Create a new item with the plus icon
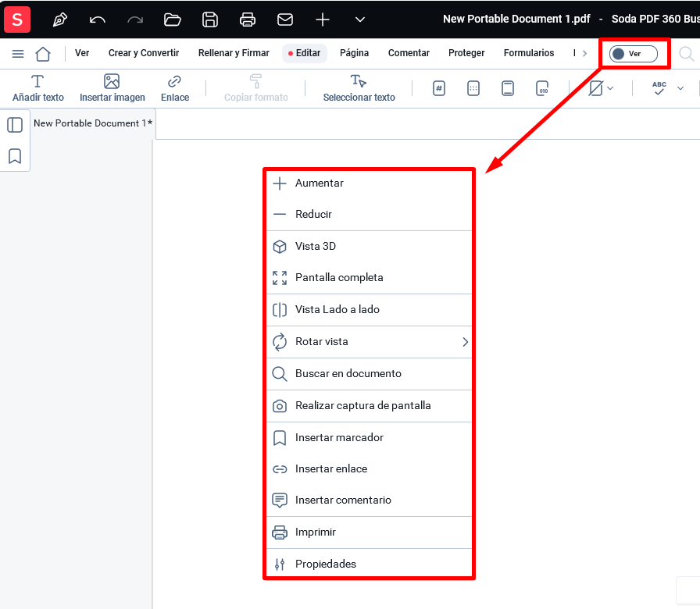 point(323,20)
